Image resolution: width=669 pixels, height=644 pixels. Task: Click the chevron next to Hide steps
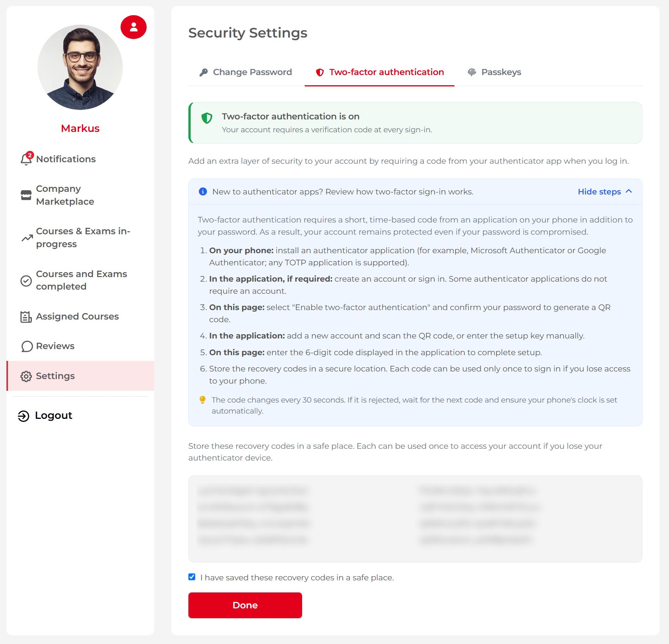[629, 191]
